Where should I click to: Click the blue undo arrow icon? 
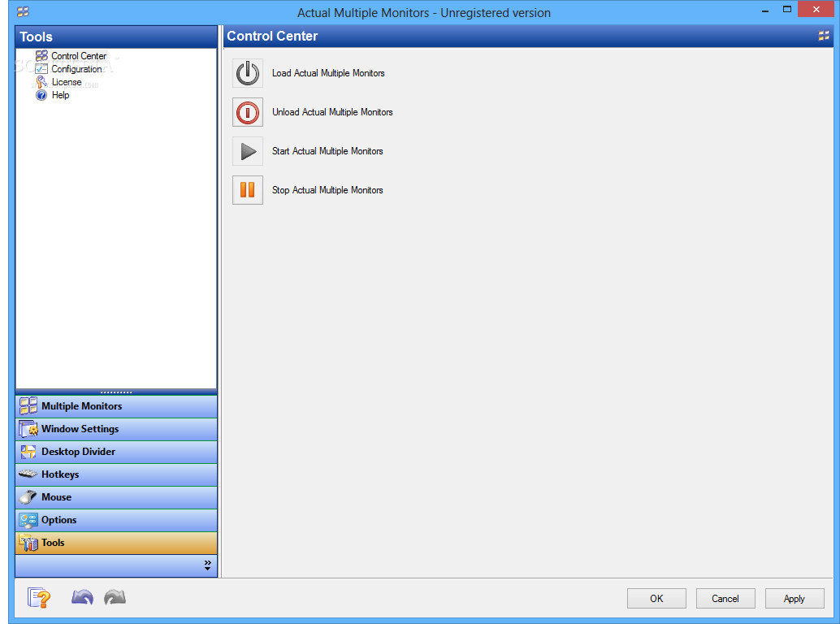click(82, 597)
